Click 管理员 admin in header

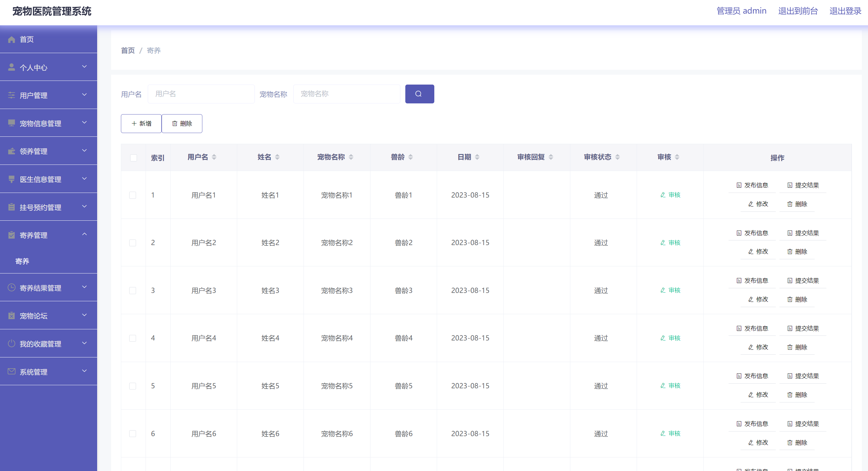click(x=741, y=11)
